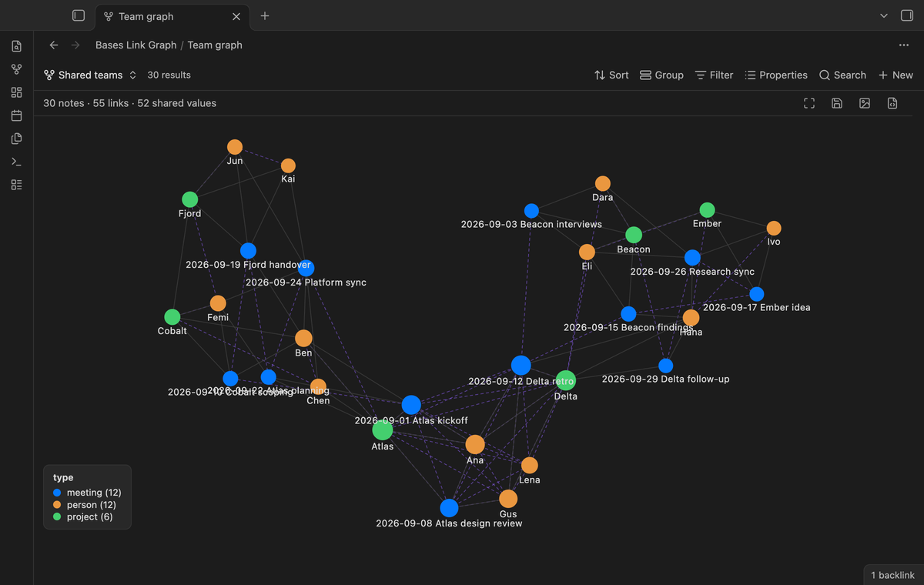Image resolution: width=924 pixels, height=585 pixels.
Task: Close the Team graph tab
Action: point(236,16)
